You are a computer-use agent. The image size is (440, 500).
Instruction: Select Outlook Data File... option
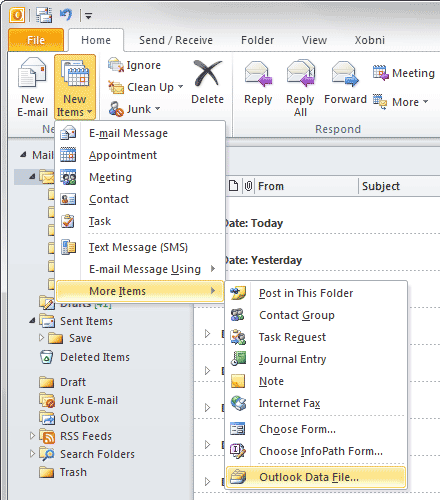click(x=316, y=477)
